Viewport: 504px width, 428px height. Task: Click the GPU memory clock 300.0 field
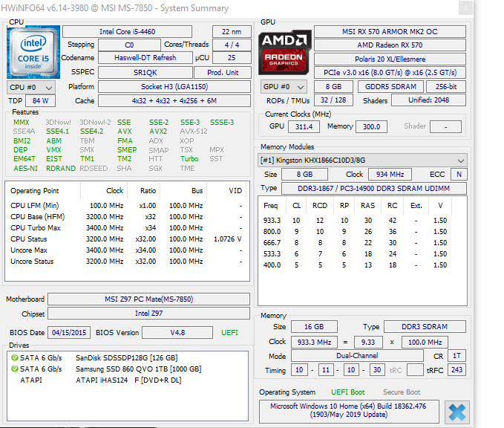click(x=371, y=127)
